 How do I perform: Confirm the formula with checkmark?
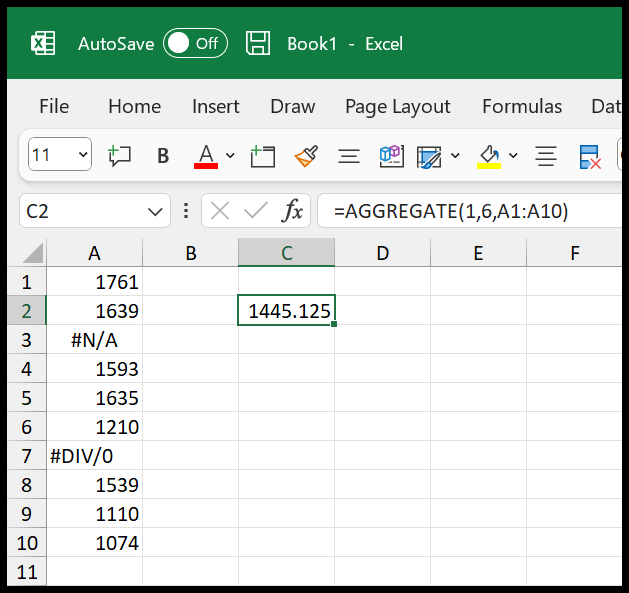click(256, 211)
